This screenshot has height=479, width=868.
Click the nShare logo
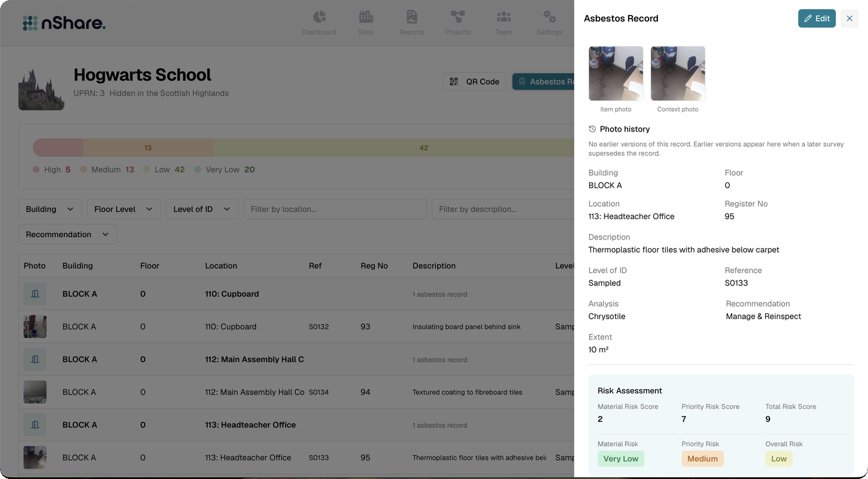64,24
